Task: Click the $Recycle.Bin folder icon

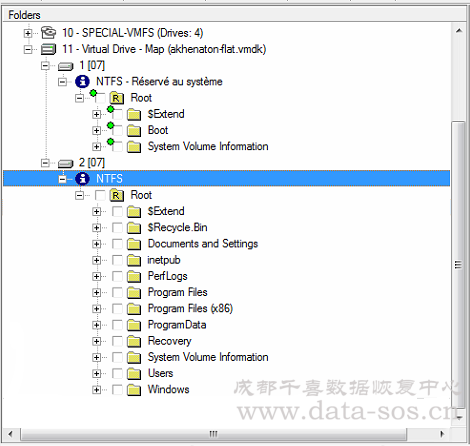Action: pyautogui.click(x=134, y=228)
